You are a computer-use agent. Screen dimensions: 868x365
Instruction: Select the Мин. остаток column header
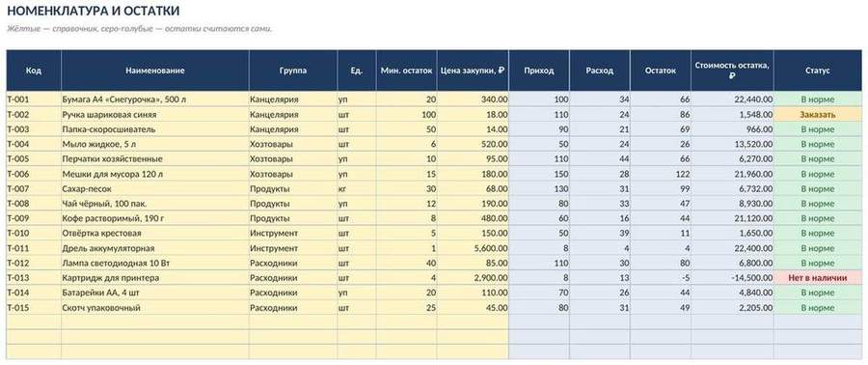(x=406, y=70)
